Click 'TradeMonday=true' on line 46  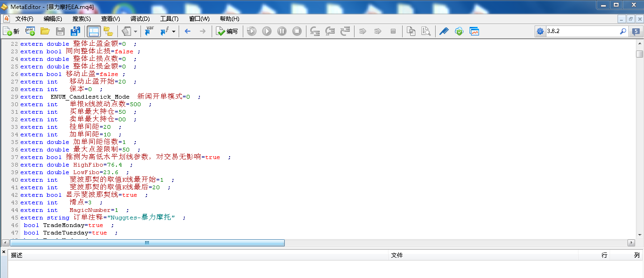point(73,225)
